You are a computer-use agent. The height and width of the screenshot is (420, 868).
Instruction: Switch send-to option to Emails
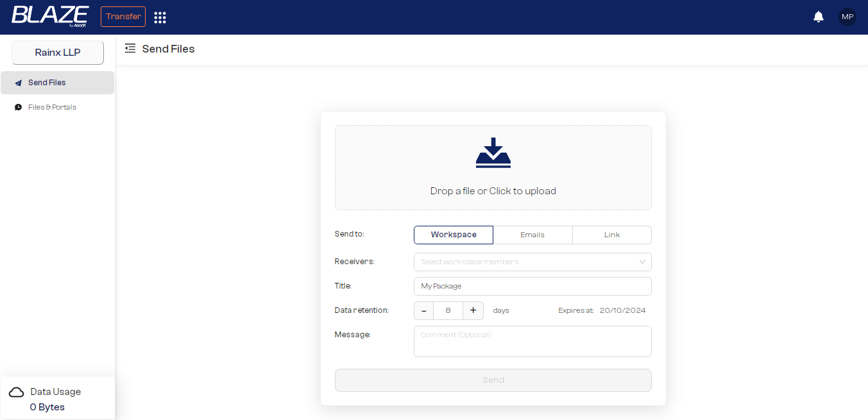pos(532,235)
